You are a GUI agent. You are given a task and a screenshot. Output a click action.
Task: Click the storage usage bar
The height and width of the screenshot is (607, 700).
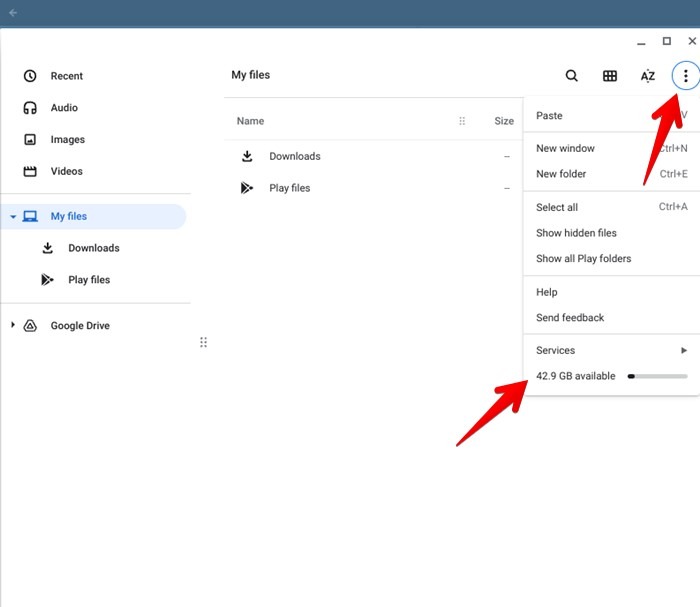coord(657,376)
